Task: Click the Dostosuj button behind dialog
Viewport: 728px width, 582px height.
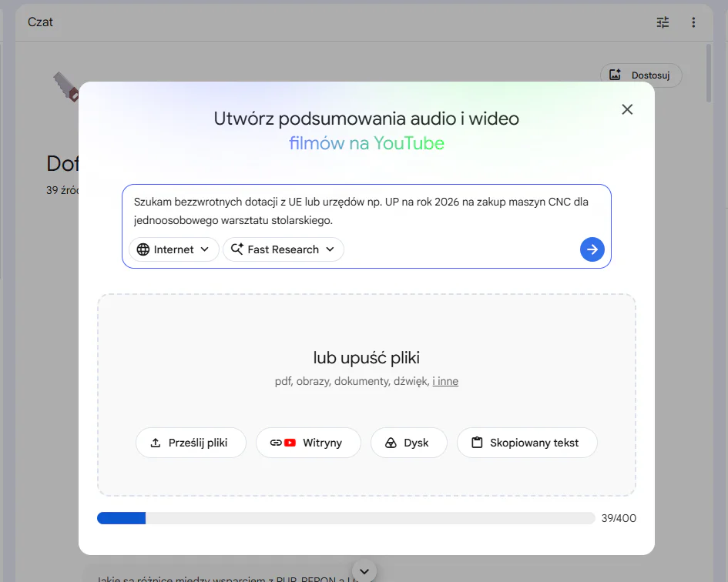Action: [x=641, y=75]
